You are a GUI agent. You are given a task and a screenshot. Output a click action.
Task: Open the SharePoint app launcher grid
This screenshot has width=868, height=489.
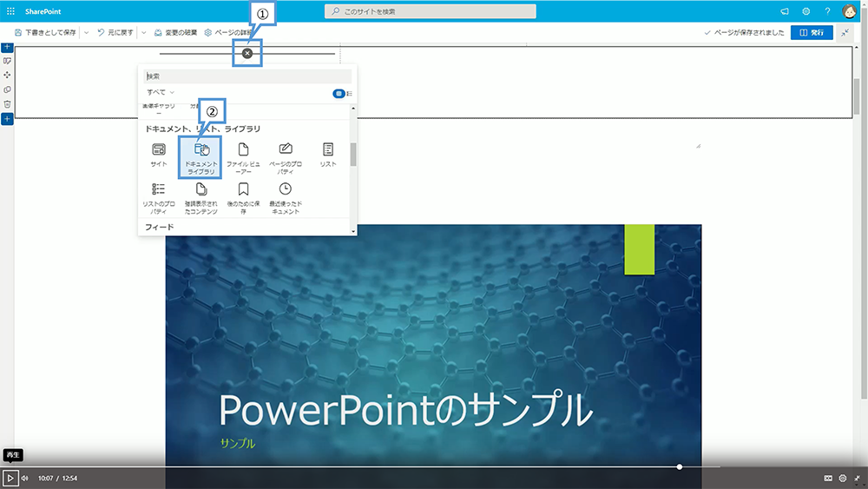[x=10, y=11]
